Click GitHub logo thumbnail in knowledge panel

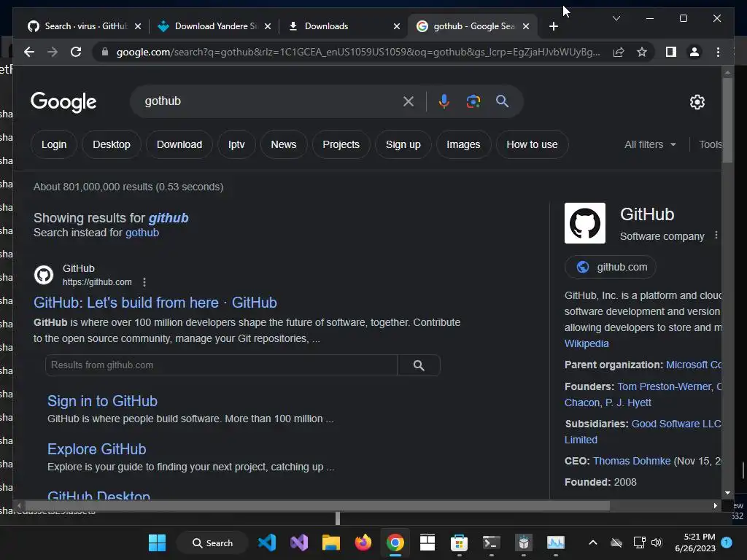pyautogui.click(x=585, y=223)
